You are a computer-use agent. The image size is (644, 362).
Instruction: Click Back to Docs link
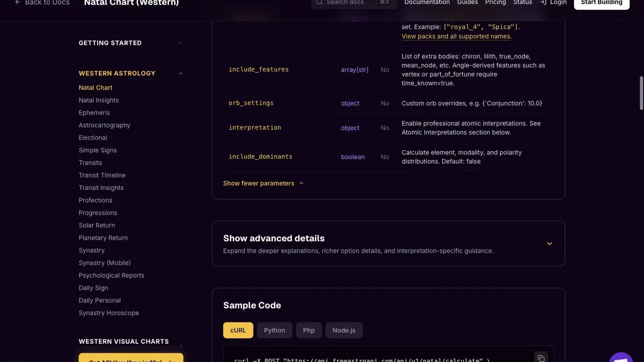point(42,2)
